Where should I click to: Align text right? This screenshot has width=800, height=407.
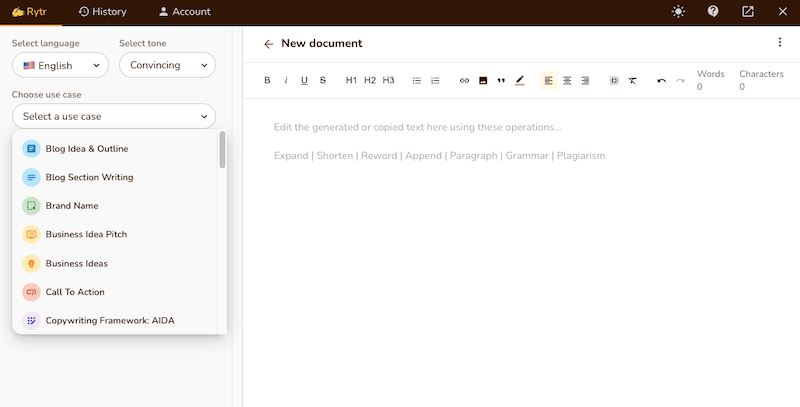(585, 81)
